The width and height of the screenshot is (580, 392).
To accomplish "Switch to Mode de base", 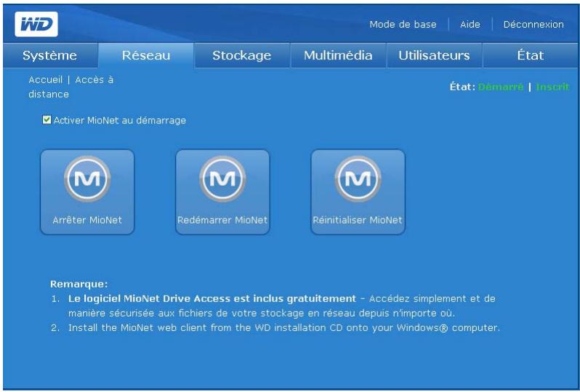I will point(403,25).
